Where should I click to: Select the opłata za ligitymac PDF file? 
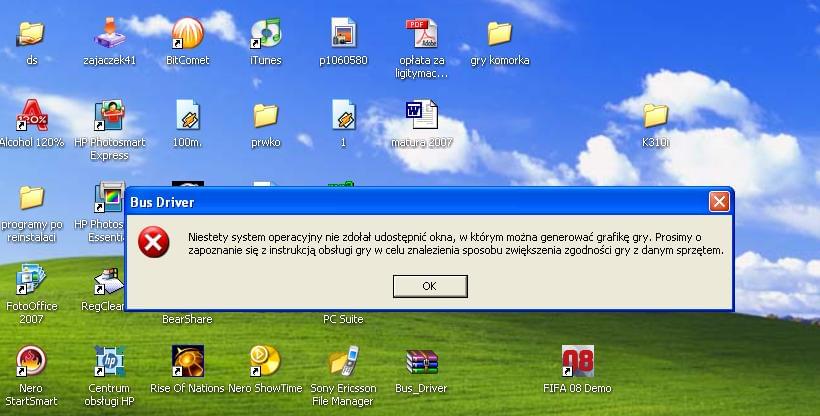coord(422,32)
